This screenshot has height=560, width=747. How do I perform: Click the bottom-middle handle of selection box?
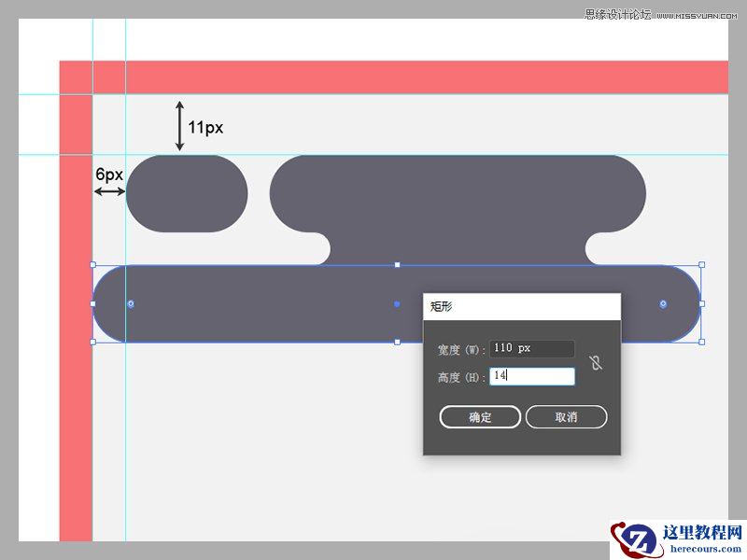coord(398,342)
